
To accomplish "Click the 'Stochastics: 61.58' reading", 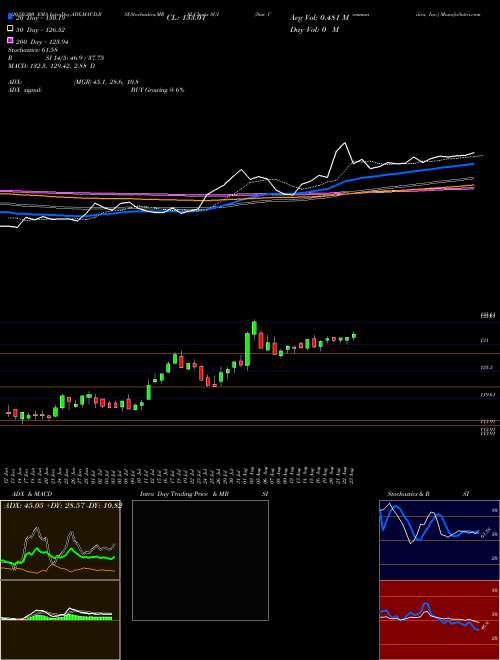I will point(33,50).
